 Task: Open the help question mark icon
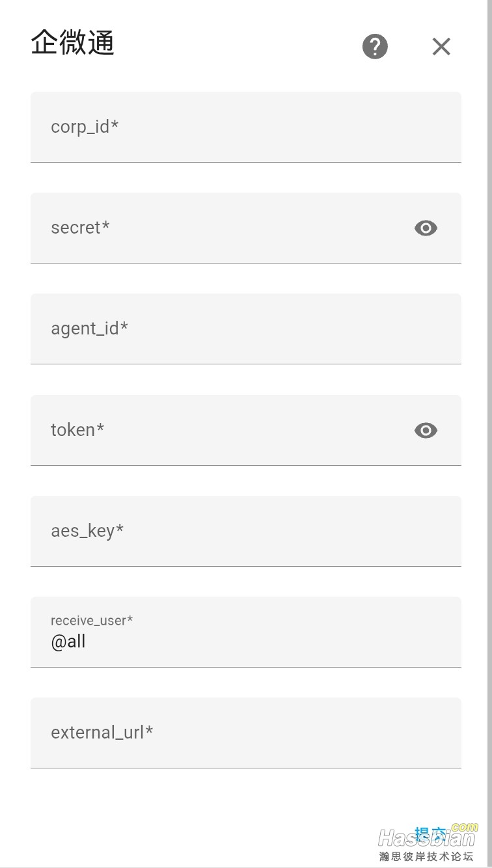point(375,46)
